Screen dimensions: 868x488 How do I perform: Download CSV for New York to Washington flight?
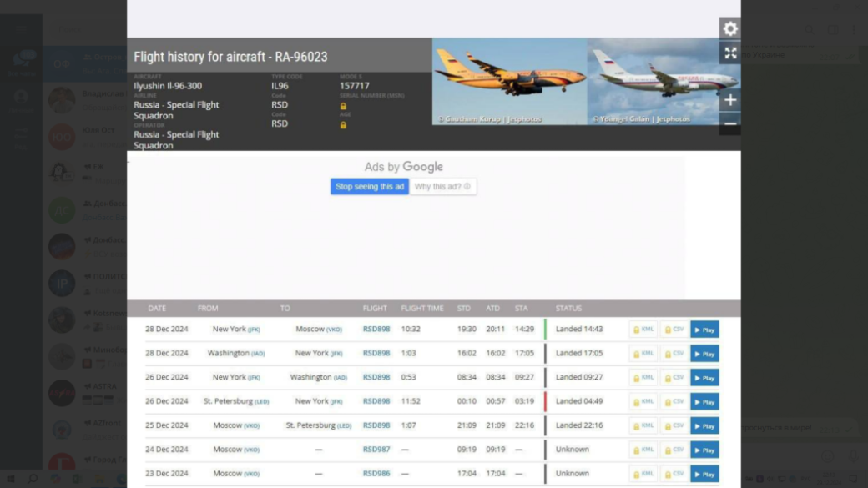click(x=674, y=378)
